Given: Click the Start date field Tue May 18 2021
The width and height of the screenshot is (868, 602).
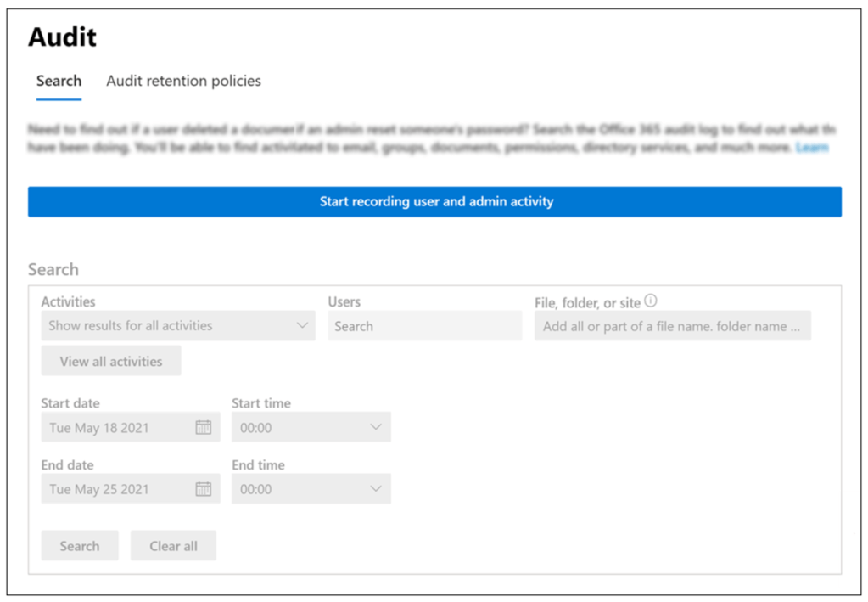Looking at the screenshot, I should (119, 428).
